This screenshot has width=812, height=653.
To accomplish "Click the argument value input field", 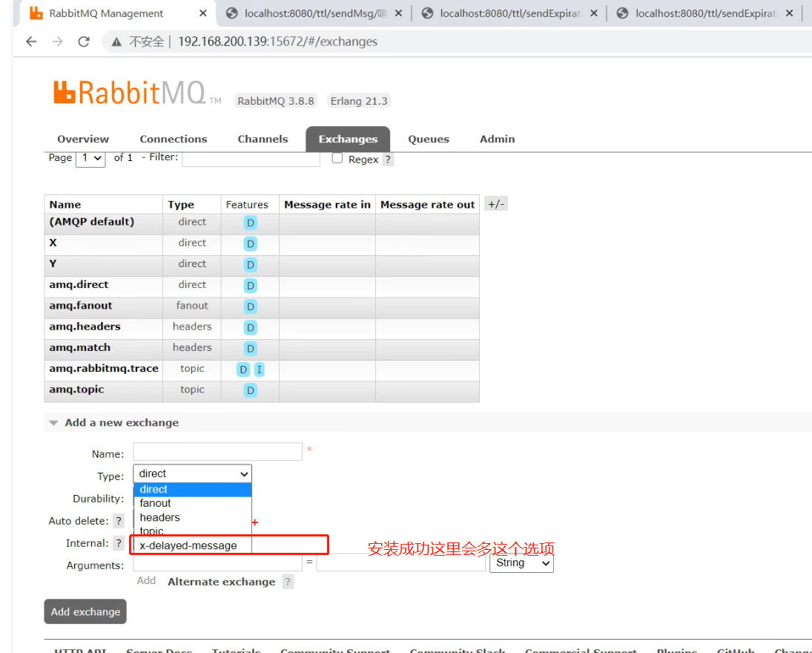I will pos(401,562).
